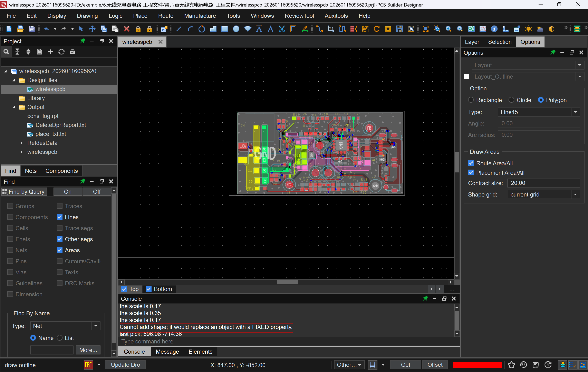Open the blue info circle icon
Image resolution: width=588 pixels, height=372 pixels.
(x=494, y=29)
